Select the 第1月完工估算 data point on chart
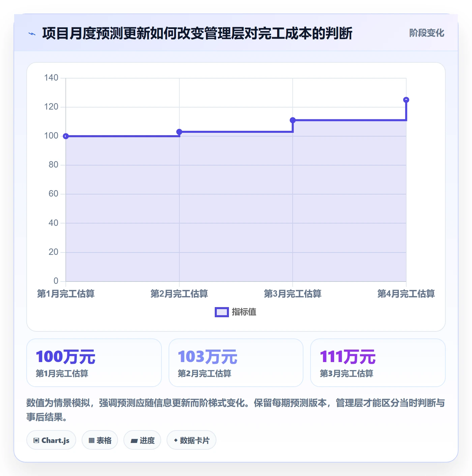This screenshot has width=472, height=476. [x=66, y=136]
